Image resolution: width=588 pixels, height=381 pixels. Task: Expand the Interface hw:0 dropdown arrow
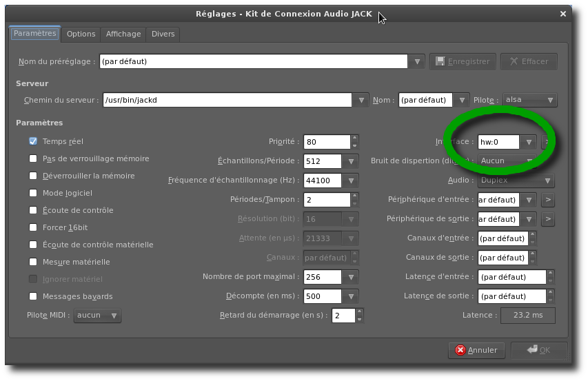(x=529, y=142)
